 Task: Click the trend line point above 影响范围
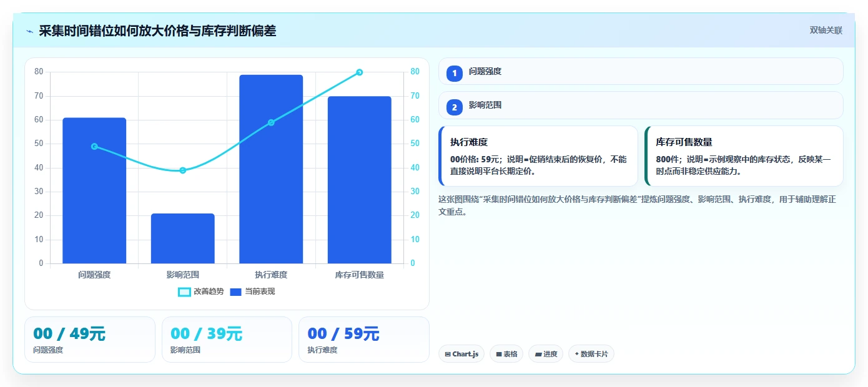tap(183, 170)
